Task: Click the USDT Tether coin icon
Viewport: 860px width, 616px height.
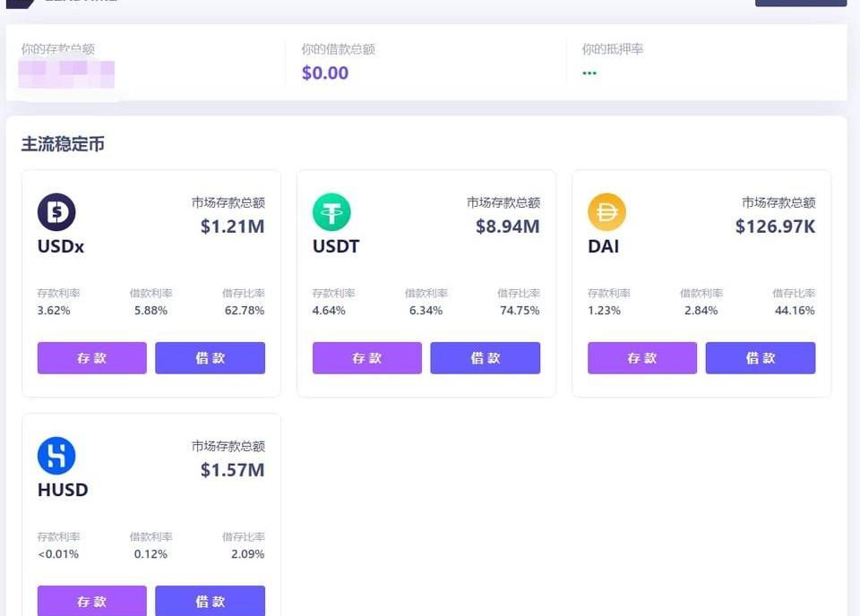Action: click(331, 213)
